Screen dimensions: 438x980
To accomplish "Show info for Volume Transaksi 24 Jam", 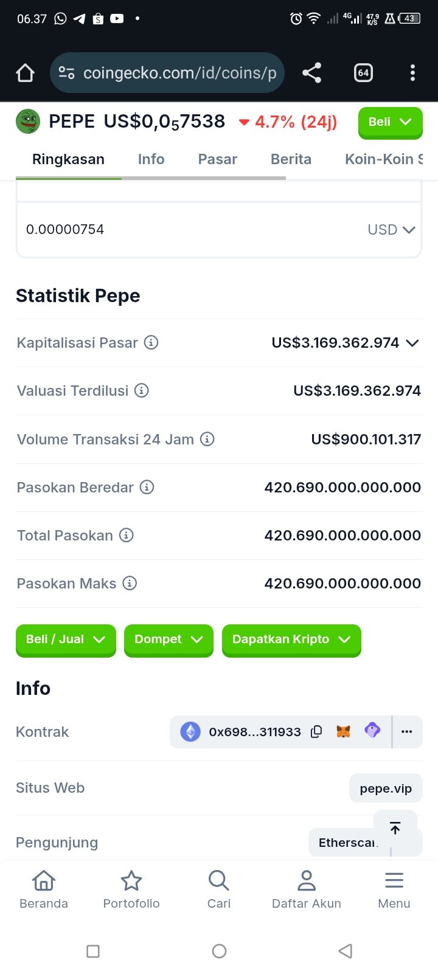I will point(207,439).
